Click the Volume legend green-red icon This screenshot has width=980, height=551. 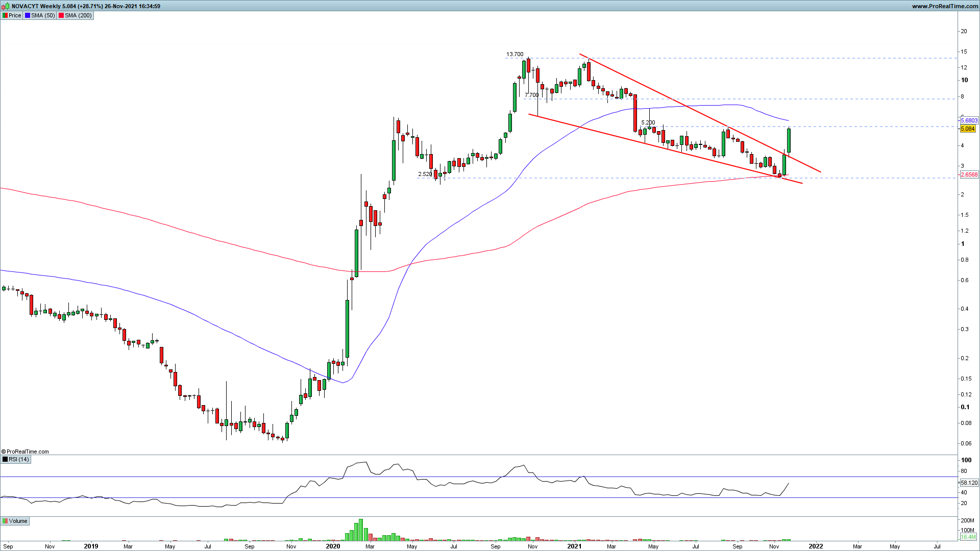[5, 521]
